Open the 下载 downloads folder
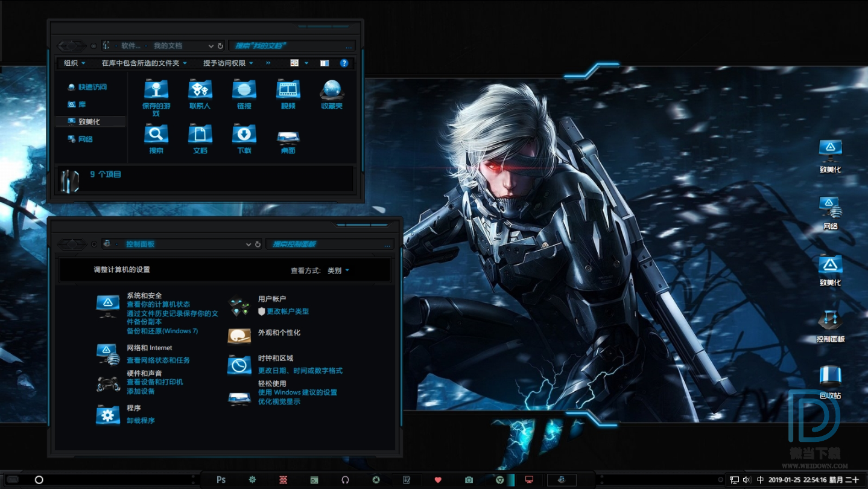The width and height of the screenshot is (868, 489). (244, 139)
